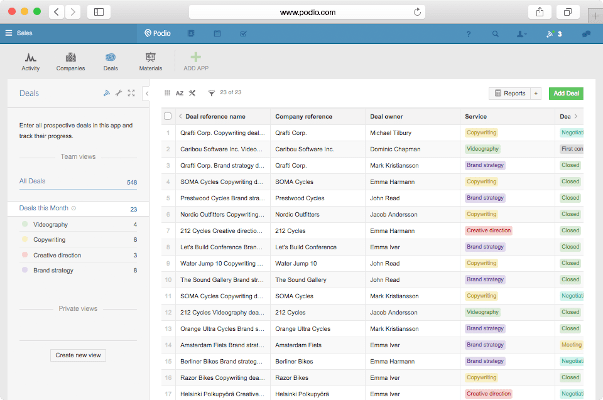
Task: Filter by Videography category
Action: [79, 224]
